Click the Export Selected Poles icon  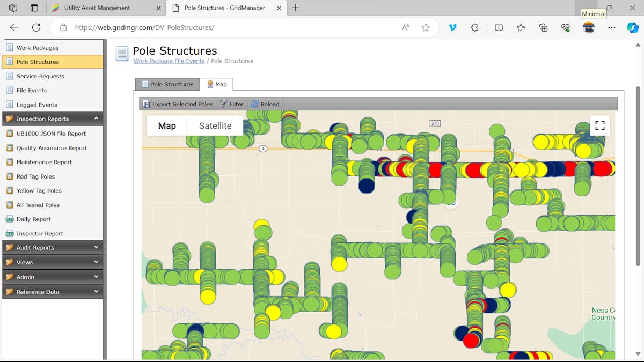coord(145,104)
